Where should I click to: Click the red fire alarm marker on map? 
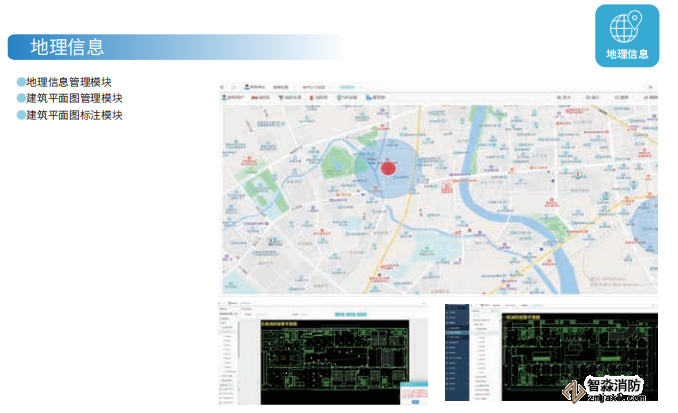(x=388, y=168)
